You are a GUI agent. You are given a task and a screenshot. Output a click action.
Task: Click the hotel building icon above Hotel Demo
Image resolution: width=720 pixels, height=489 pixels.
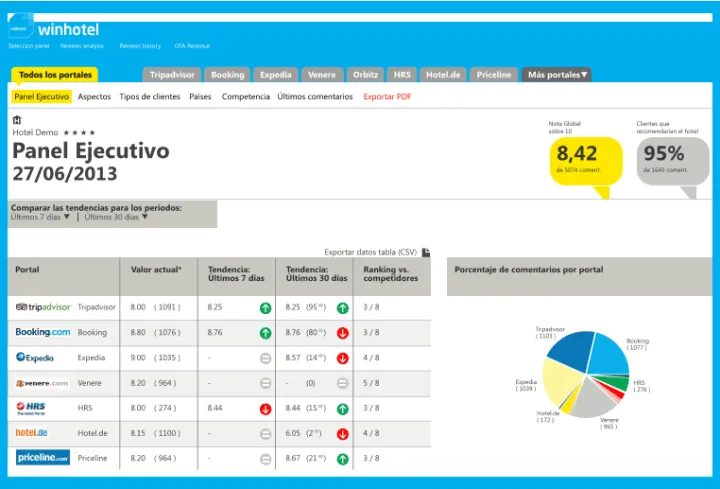click(x=17, y=120)
